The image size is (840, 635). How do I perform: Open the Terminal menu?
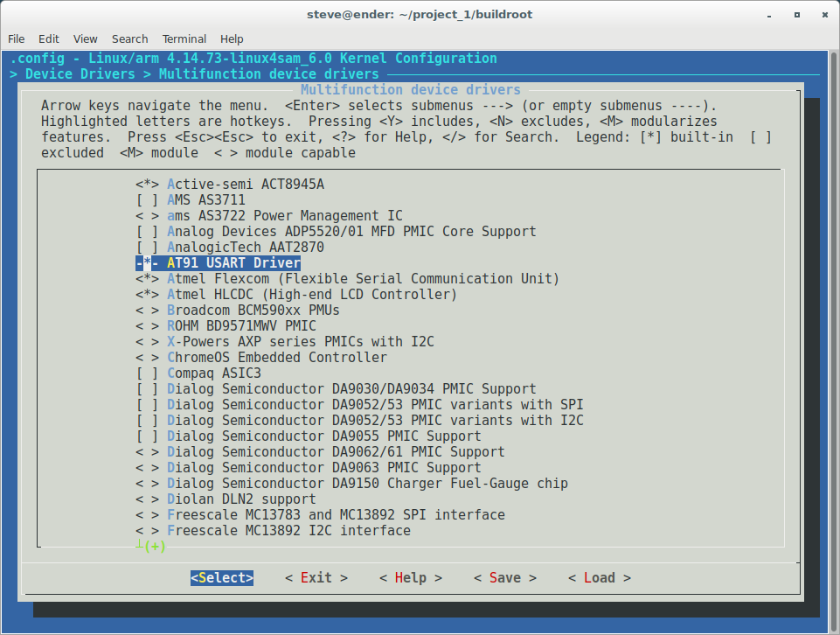pos(184,39)
